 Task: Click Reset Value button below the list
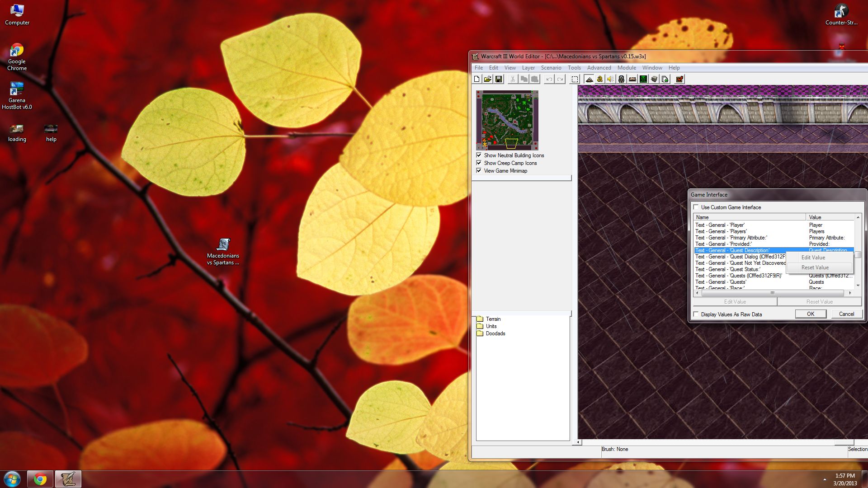819,301
